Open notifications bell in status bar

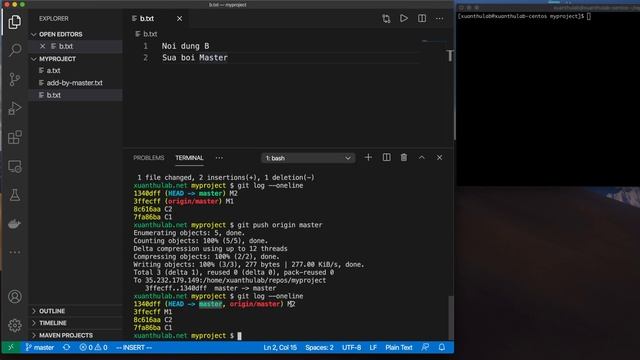[442, 347]
